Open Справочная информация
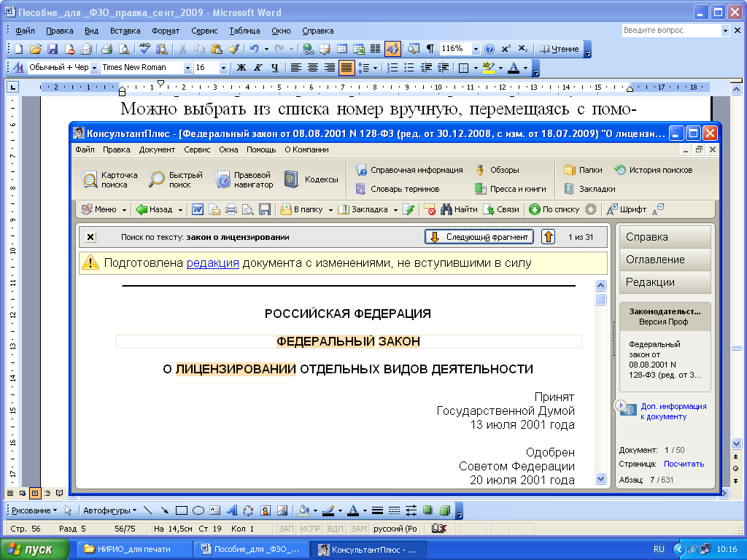 [x=409, y=170]
